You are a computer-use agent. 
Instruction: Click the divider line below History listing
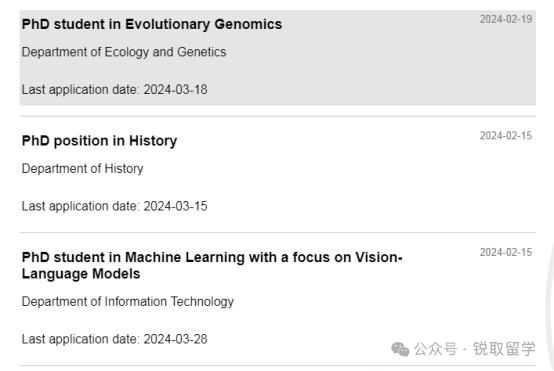(278, 232)
